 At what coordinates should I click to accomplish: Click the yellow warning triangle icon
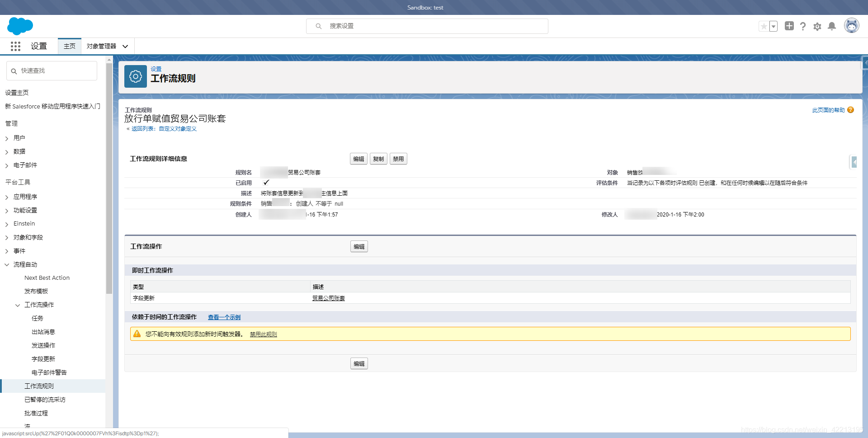[137, 334]
